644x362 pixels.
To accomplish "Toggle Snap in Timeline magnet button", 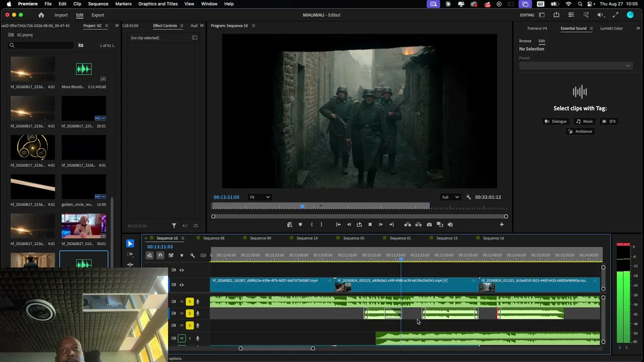I will point(160,255).
